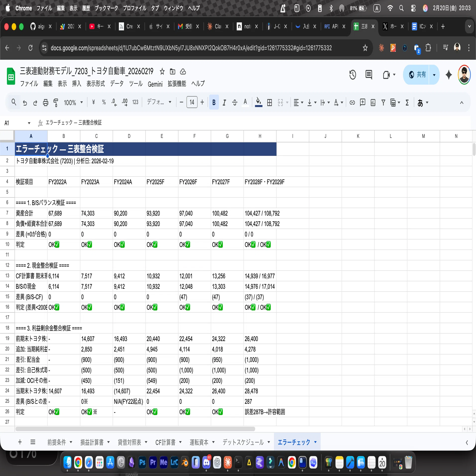Apply yen currency format
This screenshot has width=476, height=476.
pyautogui.click(x=94, y=102)
